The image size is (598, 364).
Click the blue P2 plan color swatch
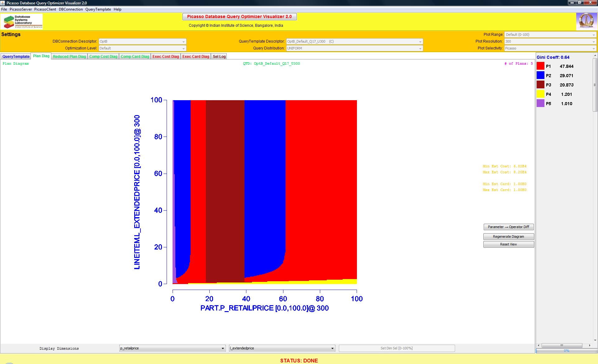pos(540,75)
